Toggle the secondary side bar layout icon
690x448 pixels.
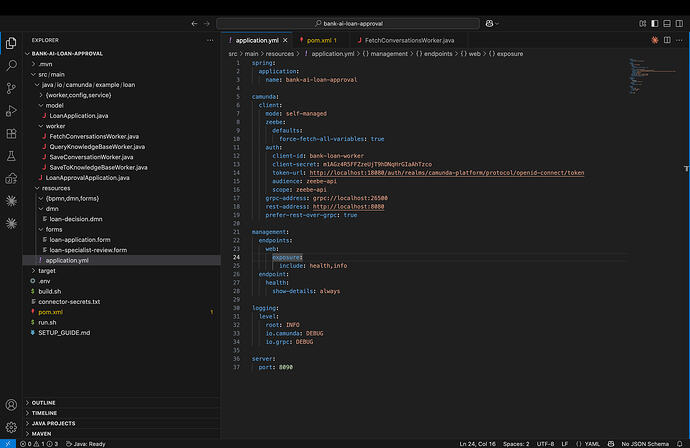(x=679, y=24)
